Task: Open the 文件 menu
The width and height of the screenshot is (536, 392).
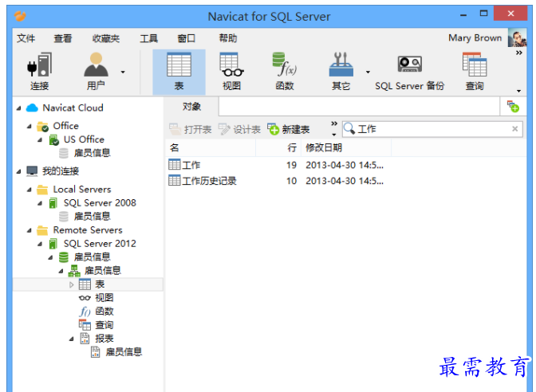Action: pyautogui.click(x=26, y=38)
